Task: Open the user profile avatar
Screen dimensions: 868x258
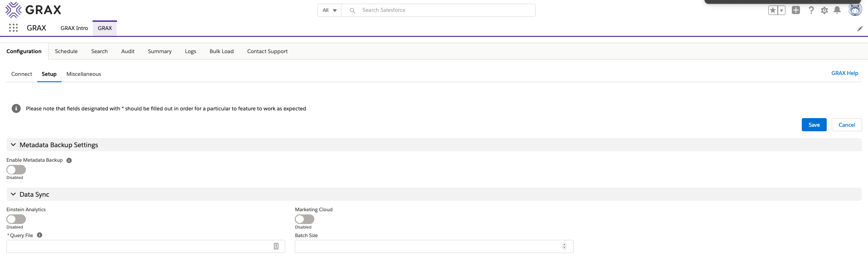Action: click(855, 10)
